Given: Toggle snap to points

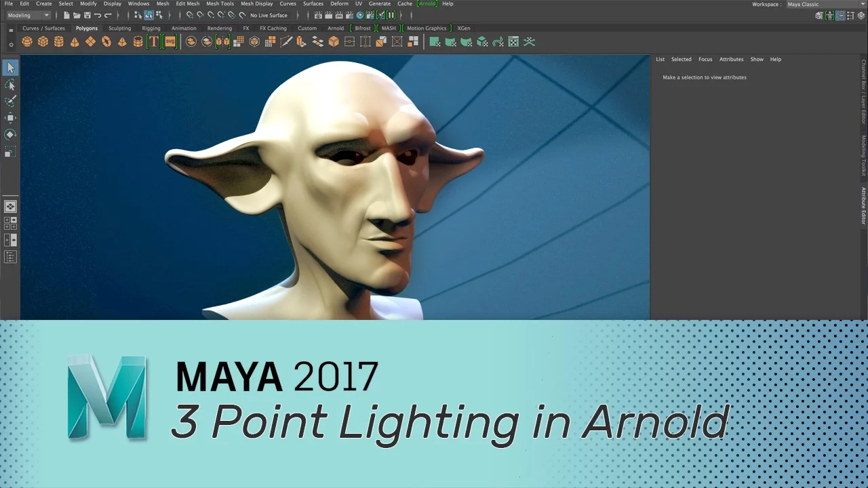Looking at the screenshot, I should [210, 15].
